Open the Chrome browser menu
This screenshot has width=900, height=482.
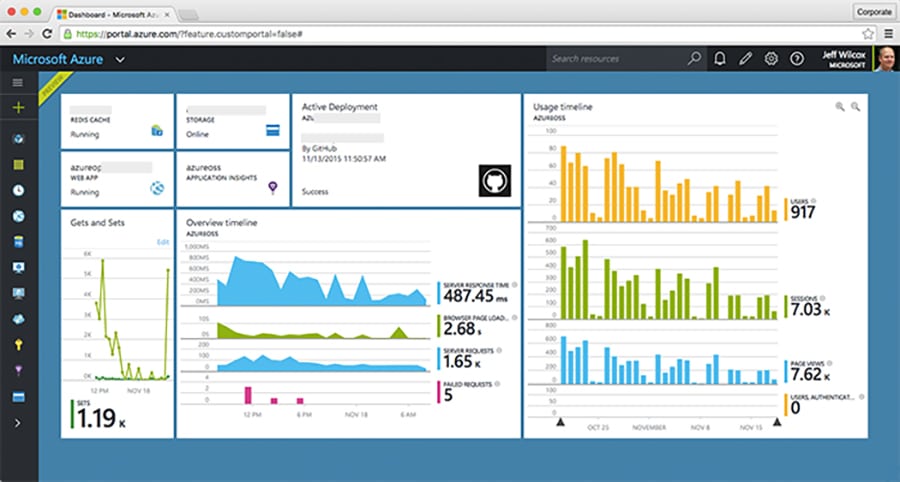[x=886, y=33]
